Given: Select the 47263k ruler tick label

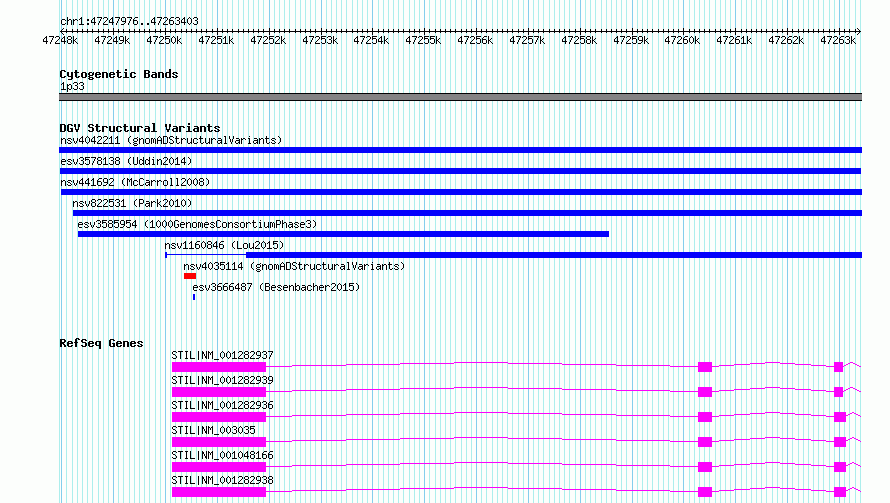Looking at the screenshot, I should click(x=838, y=40).
